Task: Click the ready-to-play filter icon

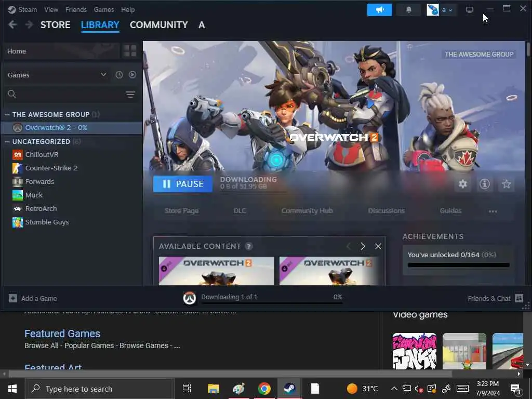Action: click(132, 75)
